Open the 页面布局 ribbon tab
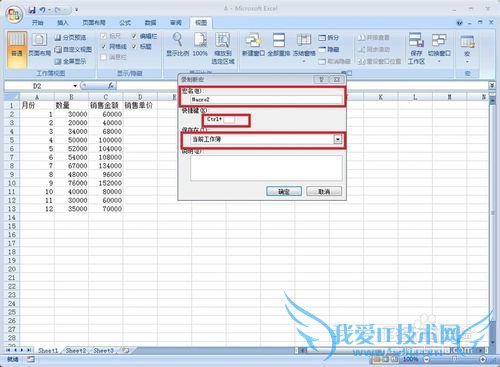 point(94,23)
